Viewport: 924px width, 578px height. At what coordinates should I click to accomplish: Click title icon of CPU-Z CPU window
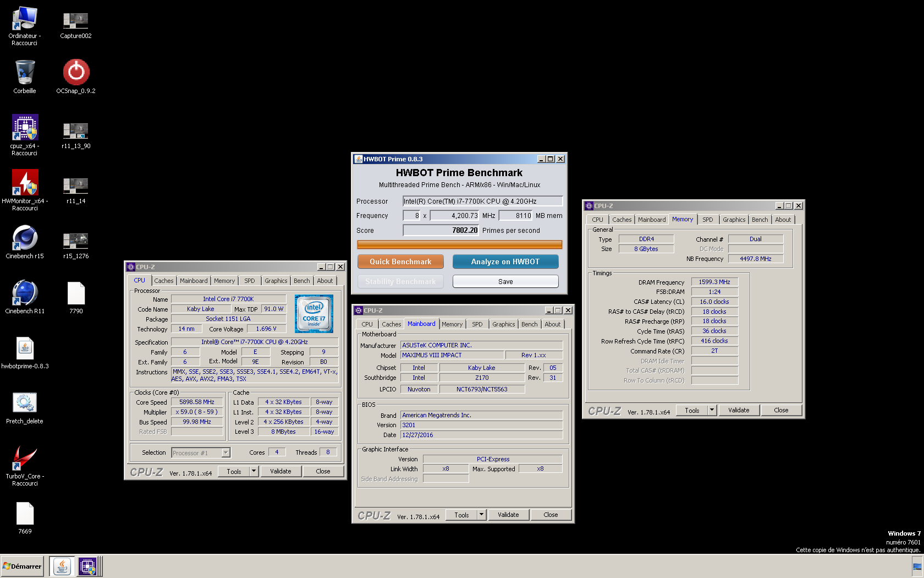(x=131, y=267)
